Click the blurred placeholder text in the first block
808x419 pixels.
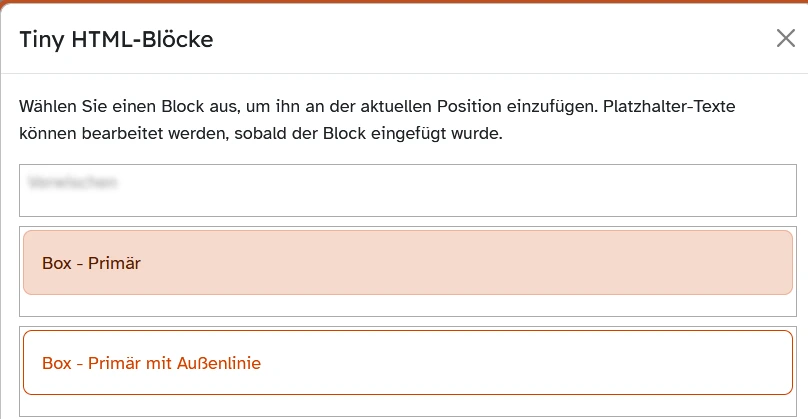[x=74, y=183]
